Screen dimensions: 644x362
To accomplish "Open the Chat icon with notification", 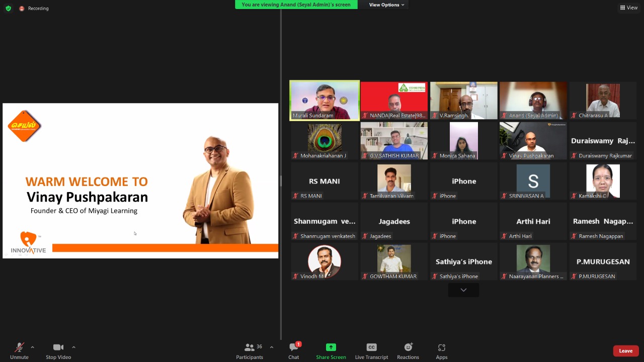I will point(294,347).
